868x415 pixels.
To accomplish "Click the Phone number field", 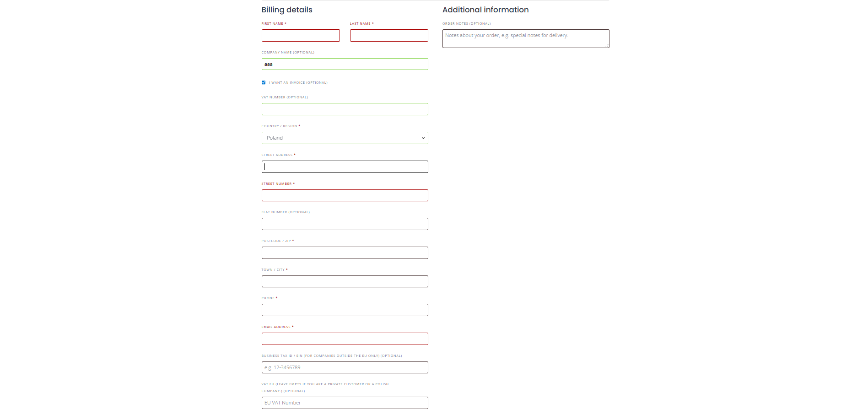I will click(344, 310).
